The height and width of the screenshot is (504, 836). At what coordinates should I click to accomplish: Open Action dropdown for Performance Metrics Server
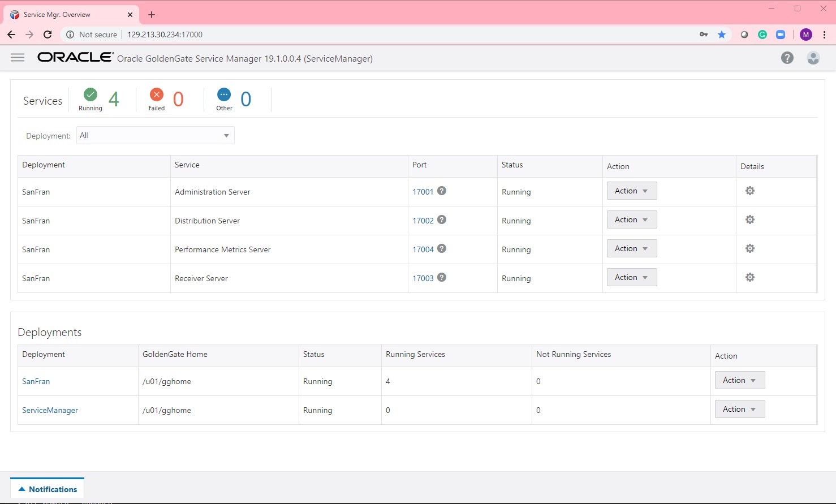[632, 248]
